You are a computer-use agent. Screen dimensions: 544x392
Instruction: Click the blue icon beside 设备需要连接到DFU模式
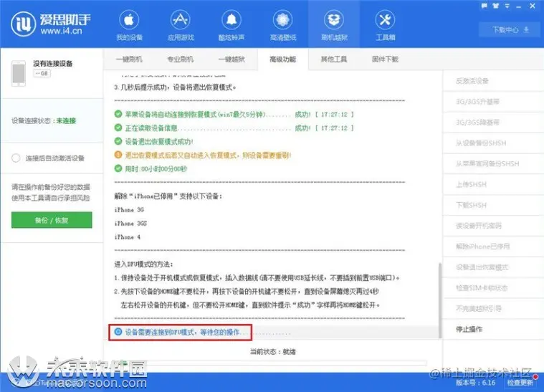[x=118, y=332]
